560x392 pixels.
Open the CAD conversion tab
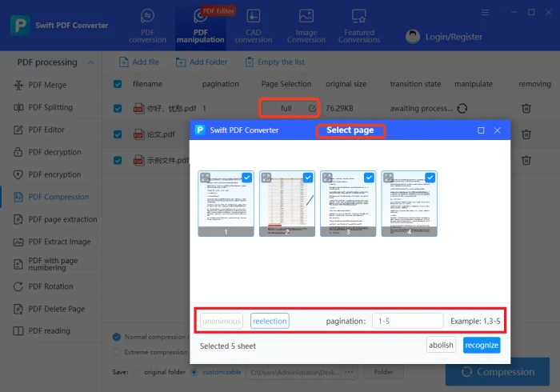tap(254, 26)
